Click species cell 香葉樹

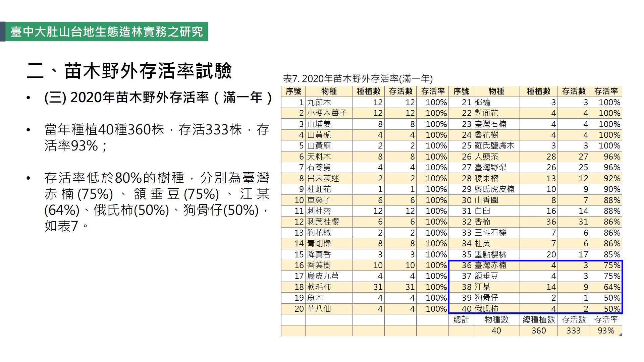pos(329,265)
